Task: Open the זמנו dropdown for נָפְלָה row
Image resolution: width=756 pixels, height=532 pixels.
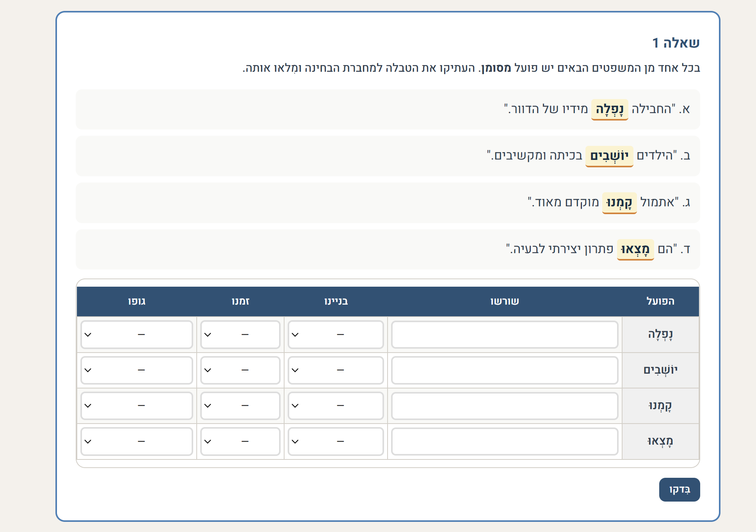Action: pyautogui.click(x=240, y=335)
